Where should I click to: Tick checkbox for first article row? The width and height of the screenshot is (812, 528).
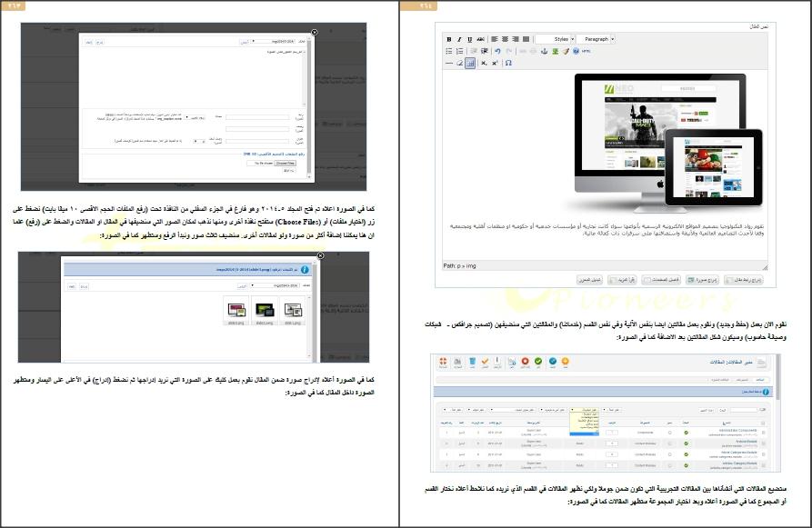coord(762,433)
